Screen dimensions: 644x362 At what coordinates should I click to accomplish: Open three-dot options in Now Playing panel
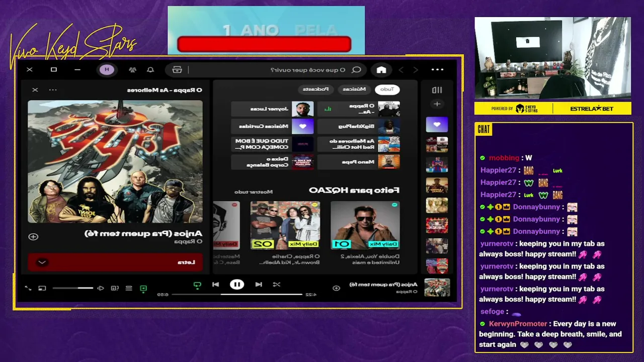[53, 90]
